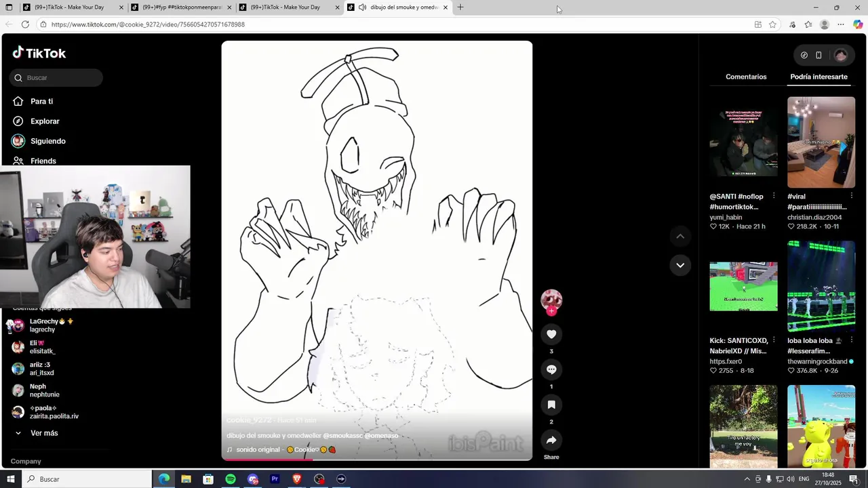The image size is (868, 488).
Task: Click the @smoukassc mention in caption
Action: (342, 436)
